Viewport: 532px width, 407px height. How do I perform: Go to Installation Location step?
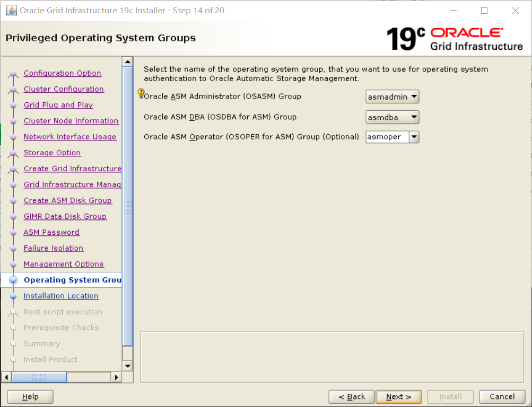61,296
